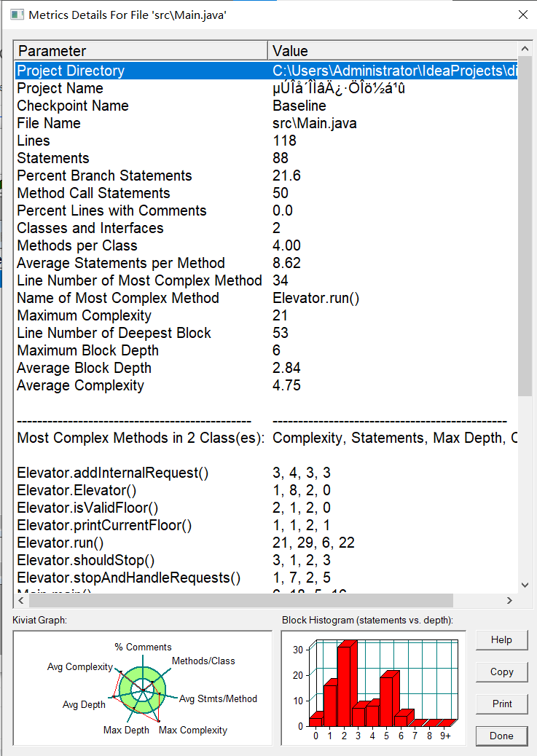The height and width of the screenshot is (756, 537).
Task: Click the vertical scrollbar down arrow
Action: tap(525, 585)
